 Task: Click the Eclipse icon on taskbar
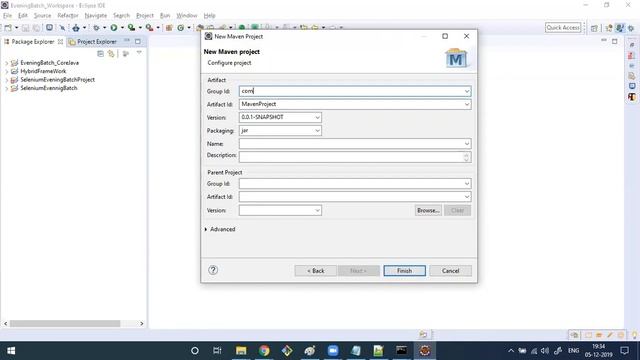coord(425,351)
